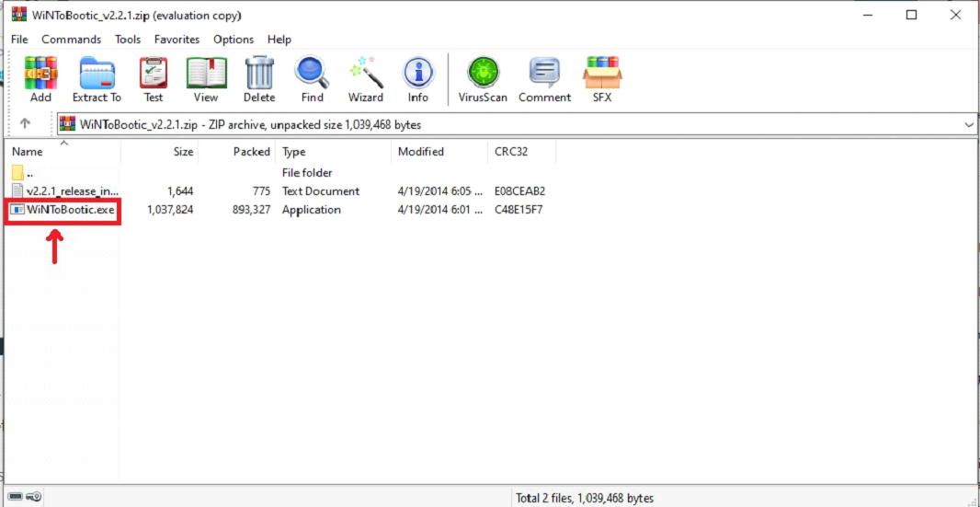Image resolution: width=980 pixels, height=507 pixels.
Task: Click the File folder type cell
Action: click(x=307, y=172)
